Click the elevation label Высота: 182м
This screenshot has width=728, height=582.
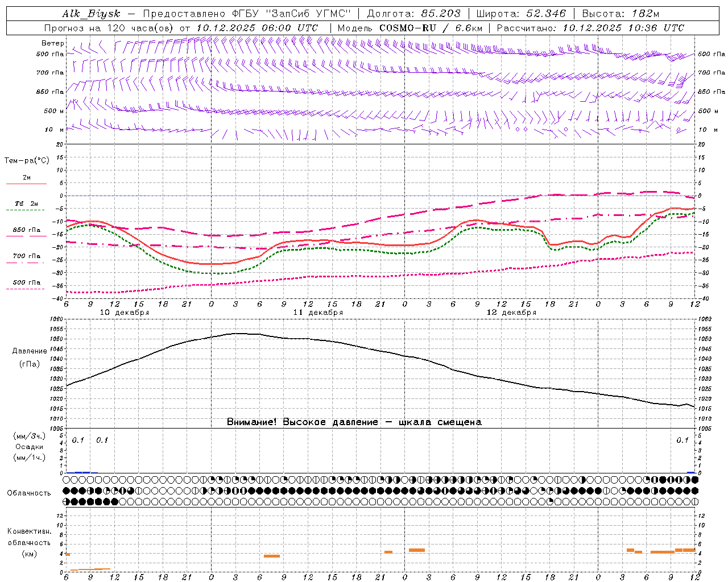621,14
